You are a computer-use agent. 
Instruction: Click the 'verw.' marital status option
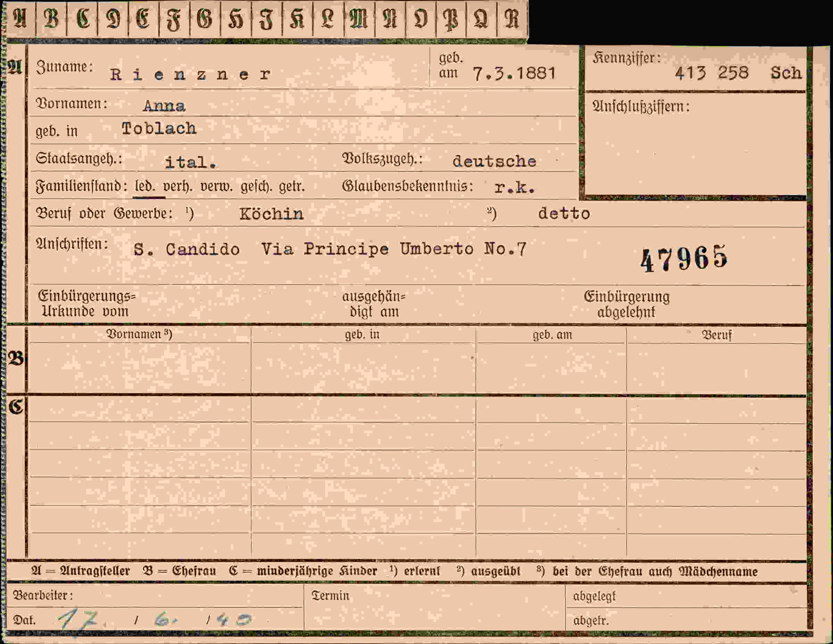[x=216, y=186]
